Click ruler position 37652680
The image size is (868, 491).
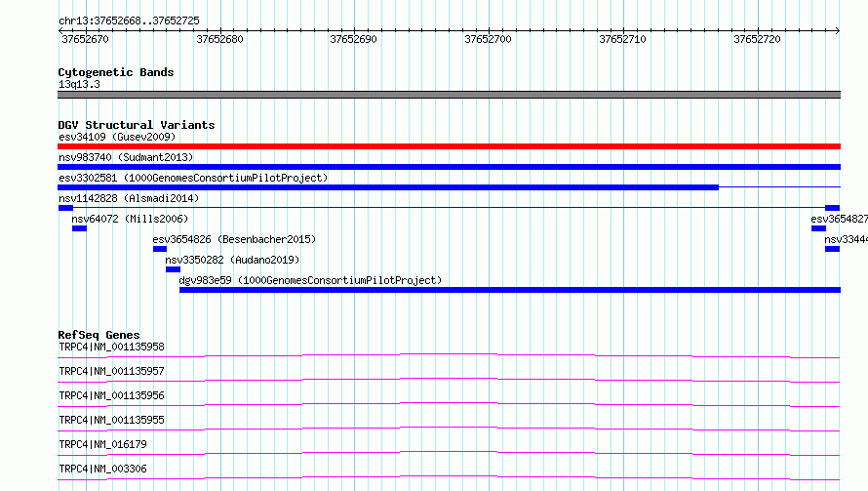[219, 39]
